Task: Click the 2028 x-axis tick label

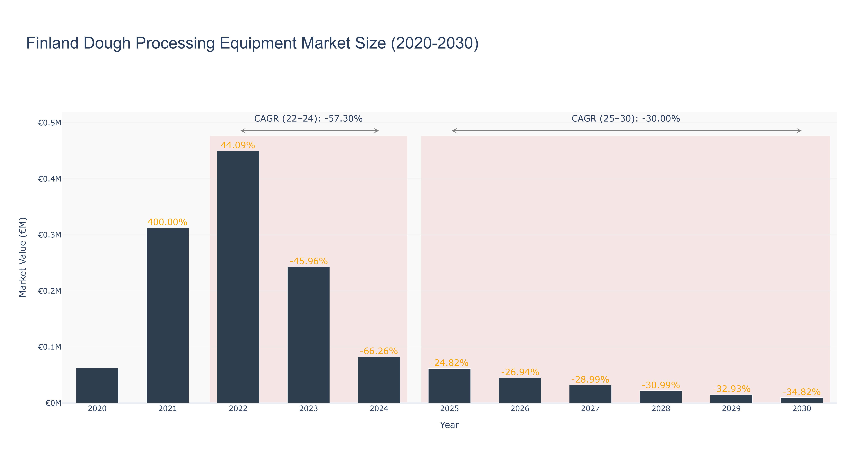Action: click(660, 409)
